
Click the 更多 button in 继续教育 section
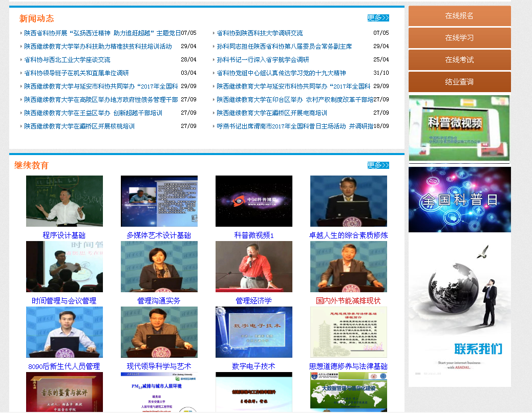378,165
